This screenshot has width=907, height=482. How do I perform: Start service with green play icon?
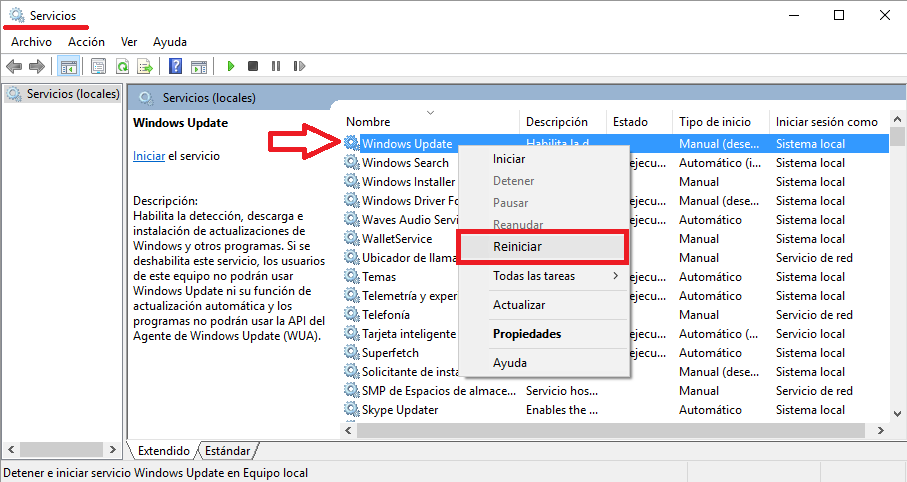[x=231, y=67]
